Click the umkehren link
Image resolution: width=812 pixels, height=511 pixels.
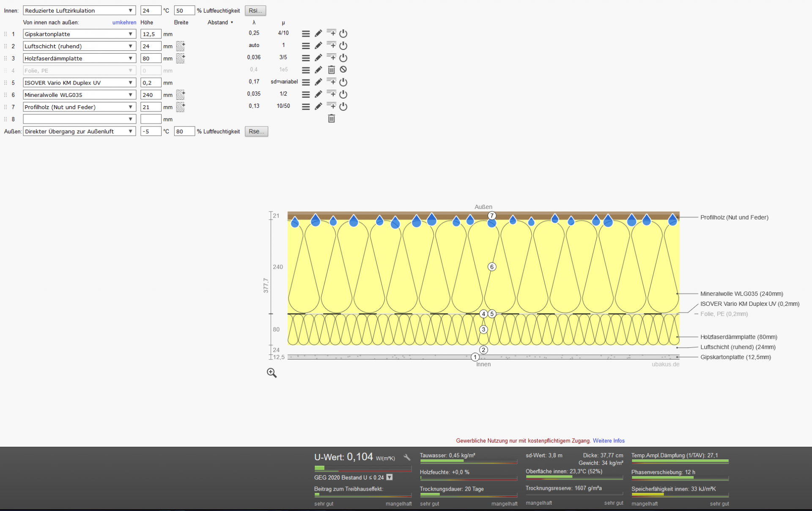(124, 22)
